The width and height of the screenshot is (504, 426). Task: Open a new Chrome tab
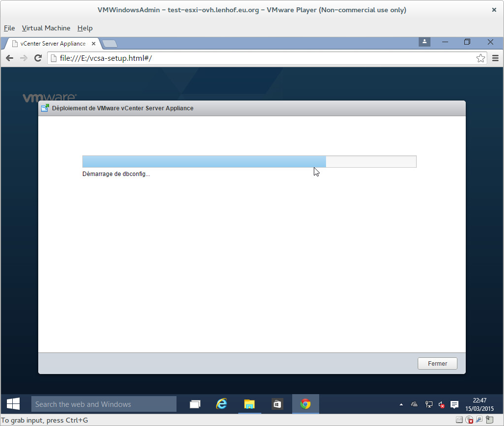(110, 44)
